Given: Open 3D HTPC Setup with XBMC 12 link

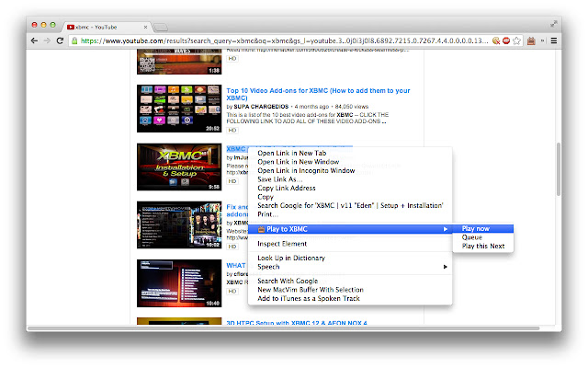Looking at the screenshot, I should point(297,323).
